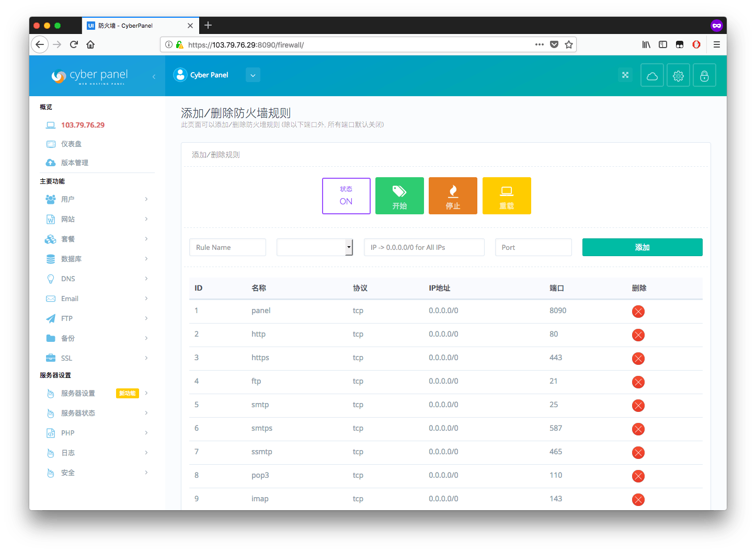Delete the http rule with the red X
Screen dimensions: 756x552
pos(638,335)
